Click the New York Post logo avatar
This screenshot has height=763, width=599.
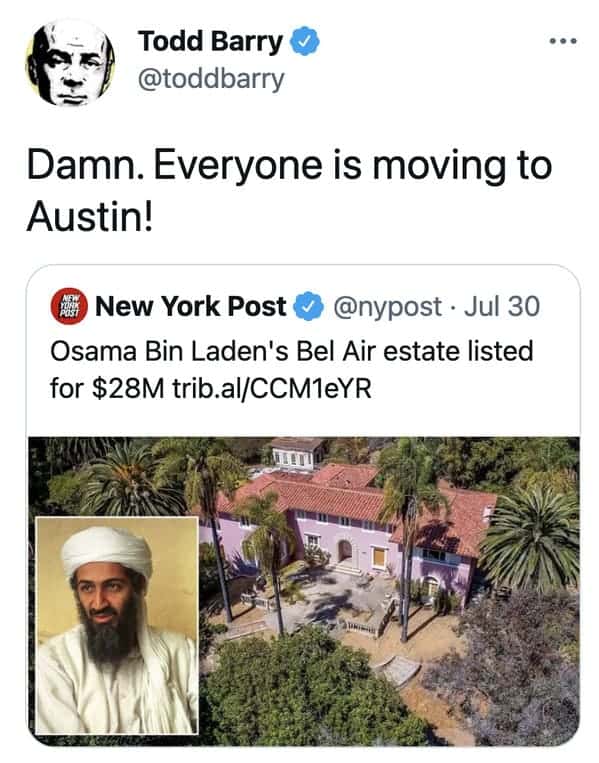click(x=69, y=307)
